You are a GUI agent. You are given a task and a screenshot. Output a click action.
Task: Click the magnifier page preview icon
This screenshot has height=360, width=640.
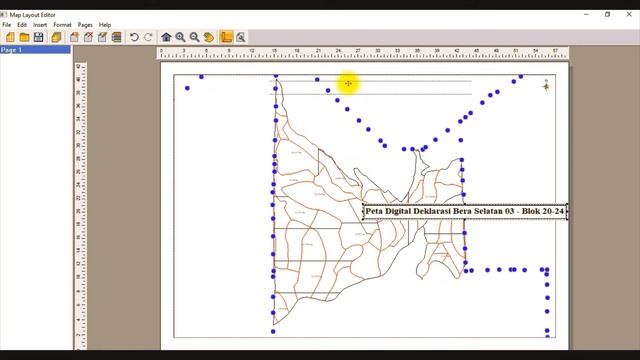241,37
